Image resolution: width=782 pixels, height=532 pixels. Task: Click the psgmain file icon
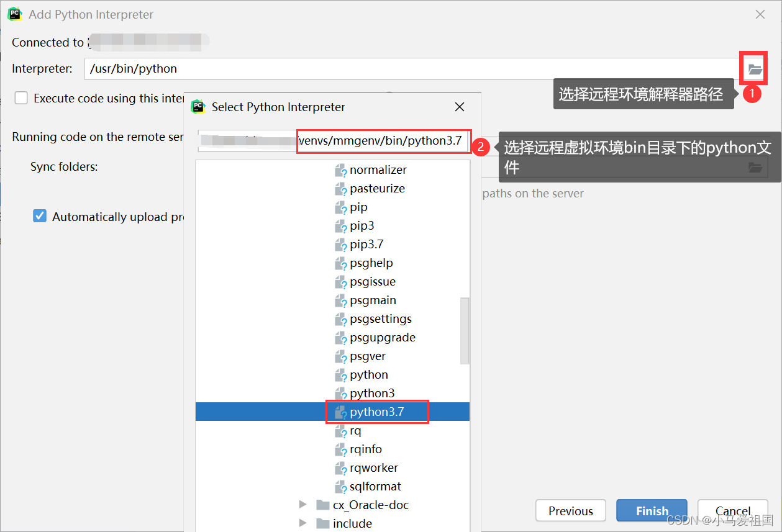(x=340, y=300)
